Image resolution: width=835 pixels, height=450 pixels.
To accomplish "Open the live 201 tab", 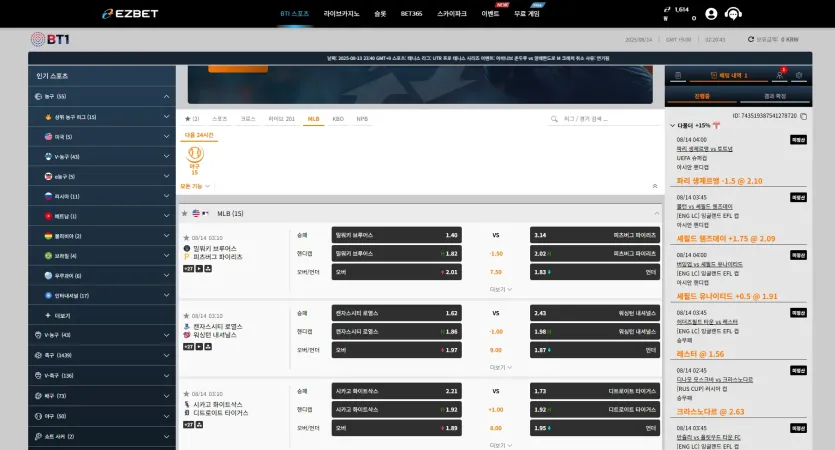I will tap(281, 119).
